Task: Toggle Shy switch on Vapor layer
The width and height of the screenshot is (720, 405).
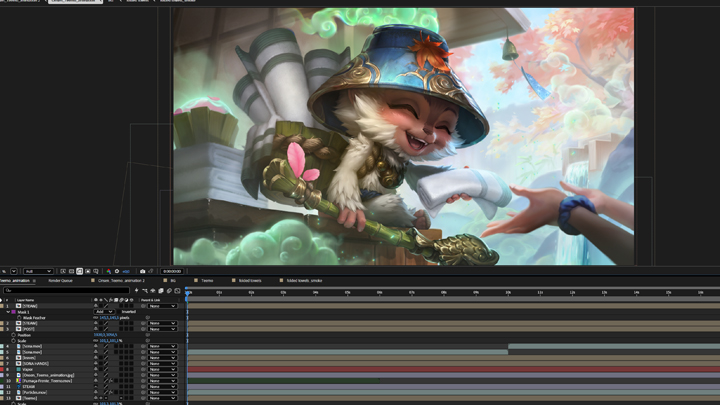Action: [96, 369]
